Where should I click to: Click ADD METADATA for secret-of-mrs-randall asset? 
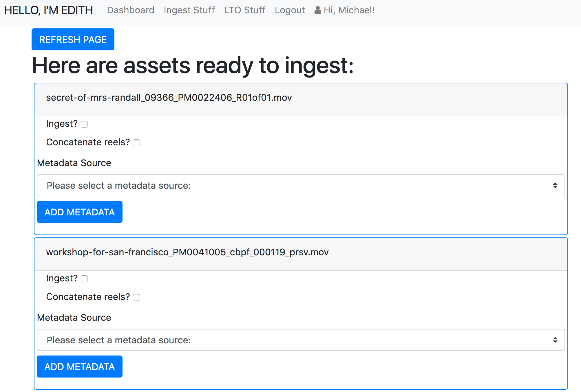click(x=80, y=212)
